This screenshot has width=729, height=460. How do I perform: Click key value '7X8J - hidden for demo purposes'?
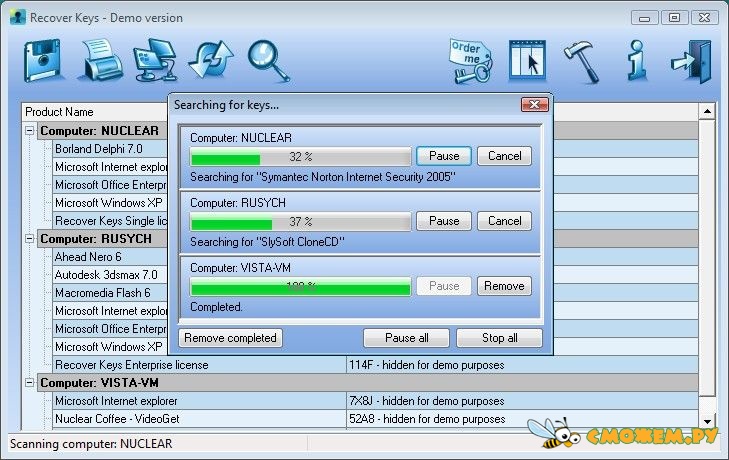point(427,401)
